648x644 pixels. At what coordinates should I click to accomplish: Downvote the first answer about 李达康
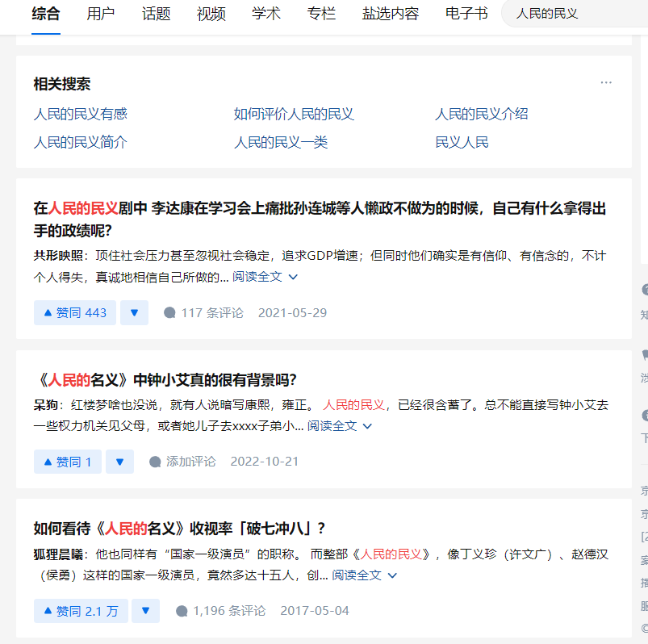click(134, 312)
